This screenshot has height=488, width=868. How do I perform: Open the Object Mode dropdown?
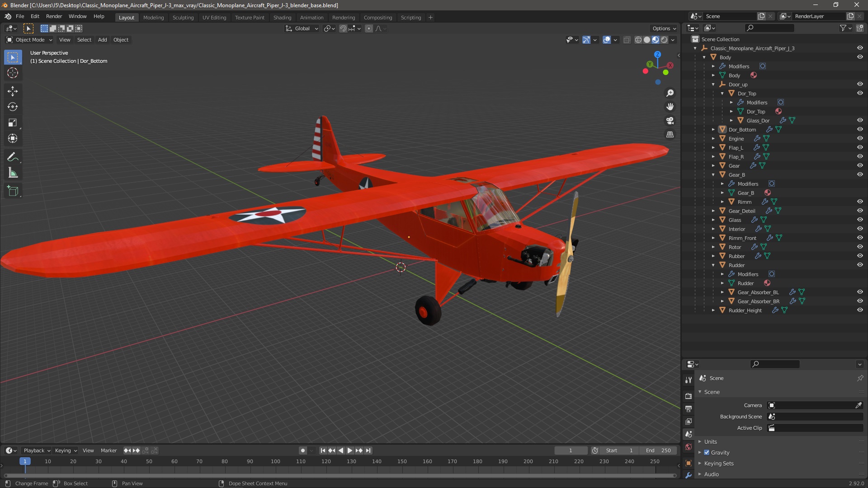[29, 40]
